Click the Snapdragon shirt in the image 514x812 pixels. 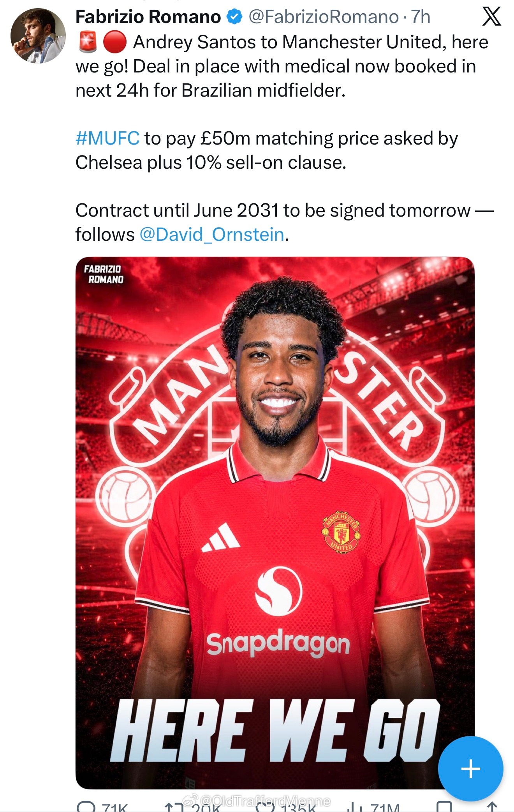(279, 608)
